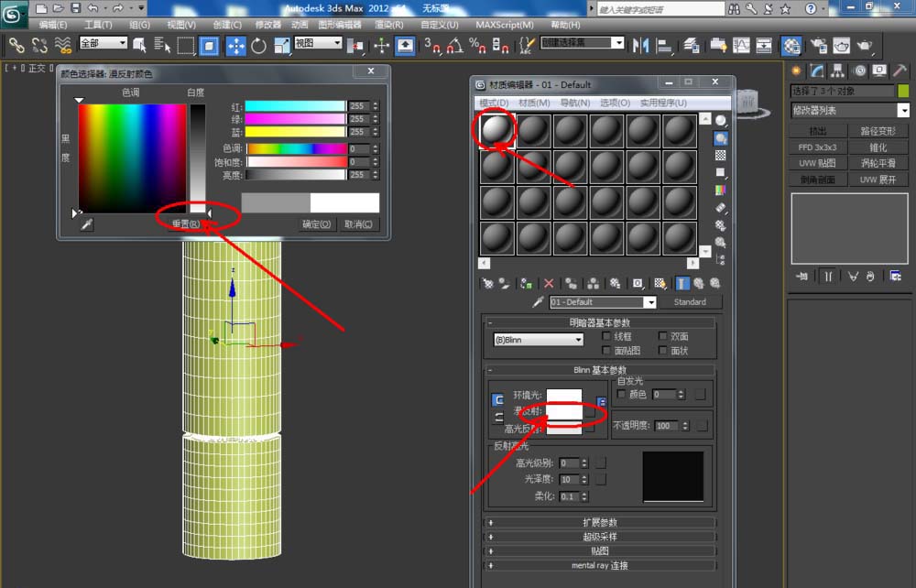Expand the 扩展参数 rollout
Viewport: 916px width, 588px height.
600,523
